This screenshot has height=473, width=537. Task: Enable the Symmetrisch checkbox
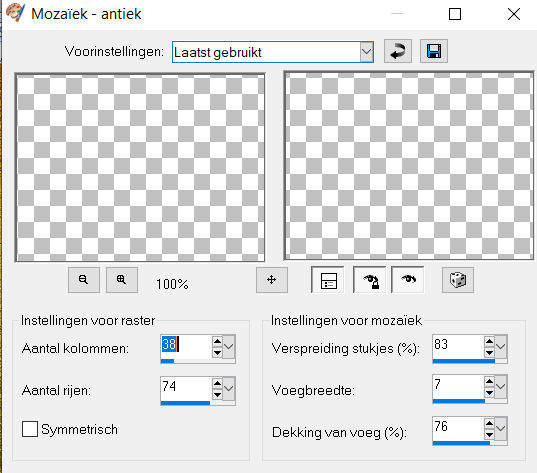click(30, 429)
